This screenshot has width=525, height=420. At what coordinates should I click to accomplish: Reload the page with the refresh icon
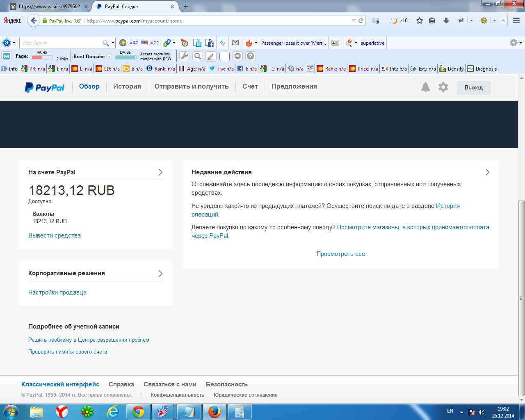(361, 21)
